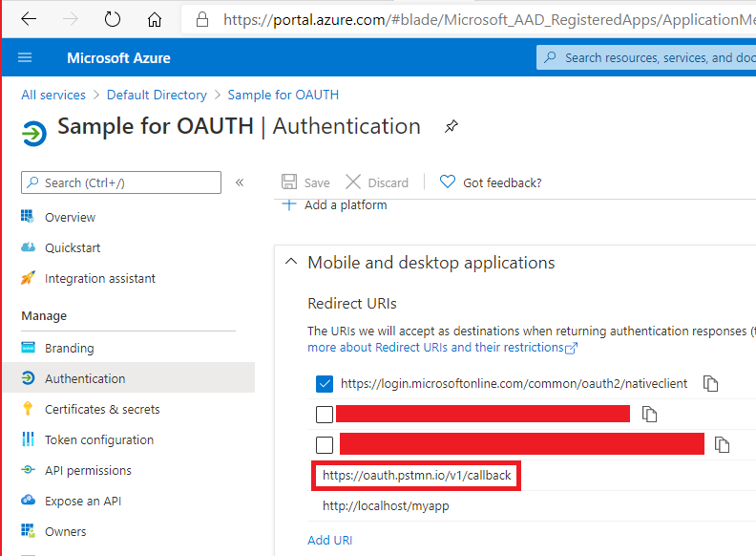This screenshot has width=756, height=556.
Task: Open the Token configuration menu item
Action: 99,439
